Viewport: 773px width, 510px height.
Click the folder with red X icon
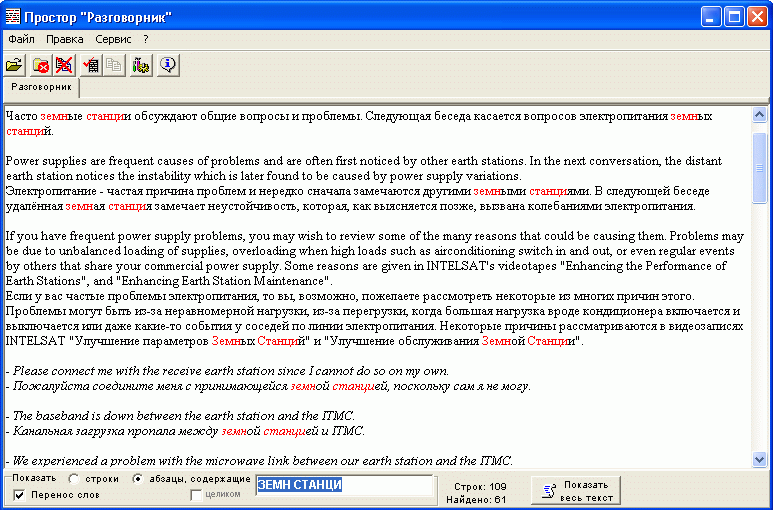(41, 65)
